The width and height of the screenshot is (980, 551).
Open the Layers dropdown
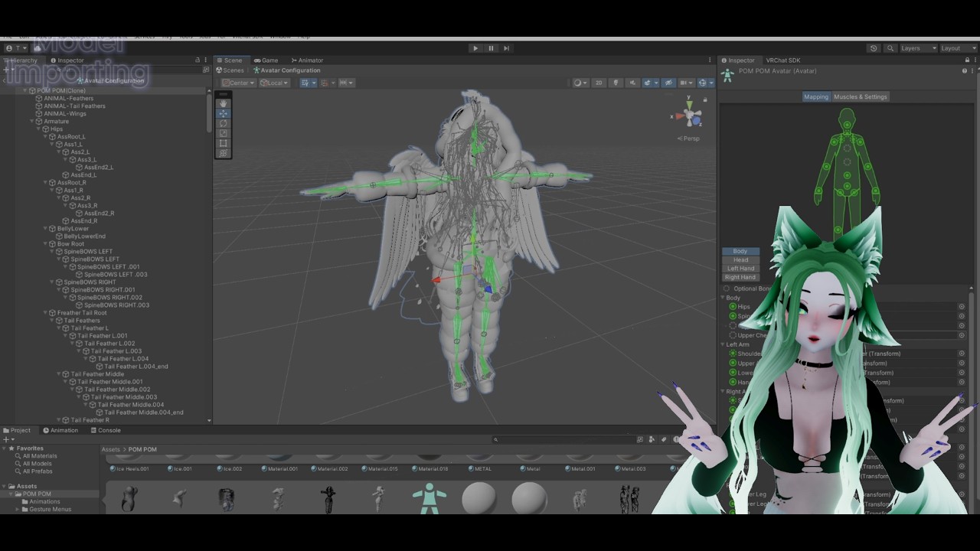point(918,48)
